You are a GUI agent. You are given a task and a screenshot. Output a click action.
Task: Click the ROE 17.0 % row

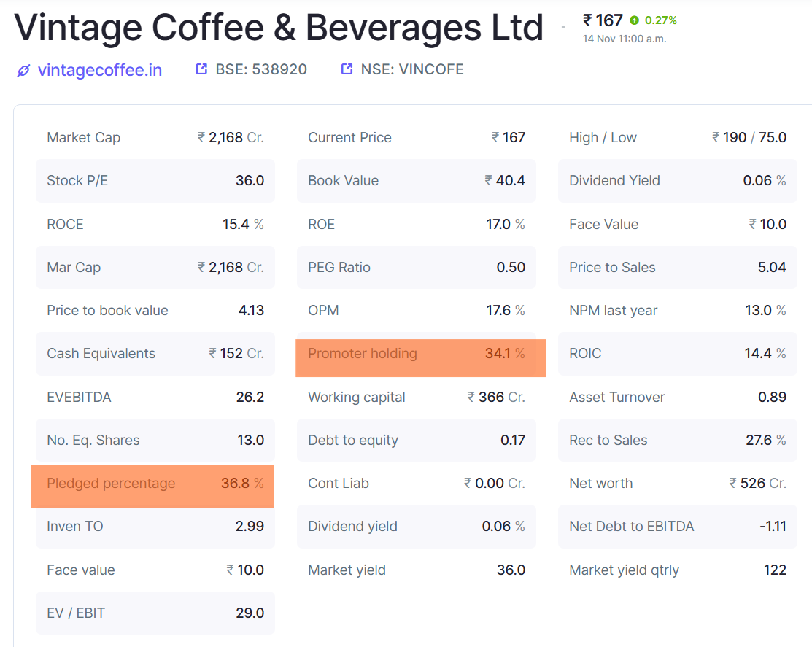(417, 224)
